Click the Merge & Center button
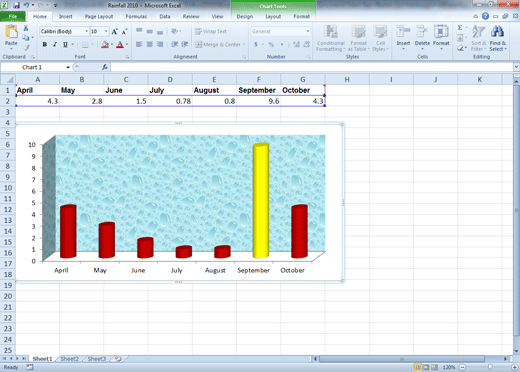The height and width of the screenshot is (372, 520). tap(220, 44)
